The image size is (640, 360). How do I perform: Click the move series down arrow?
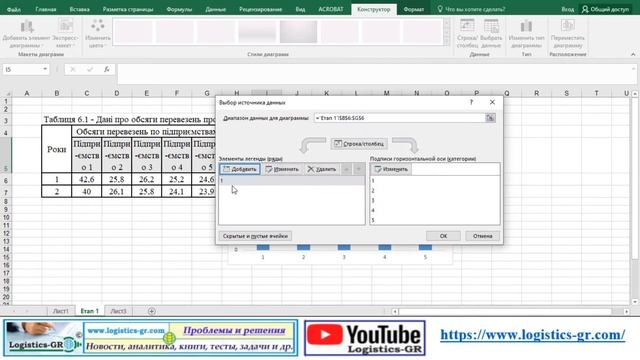tap(358, 169)
